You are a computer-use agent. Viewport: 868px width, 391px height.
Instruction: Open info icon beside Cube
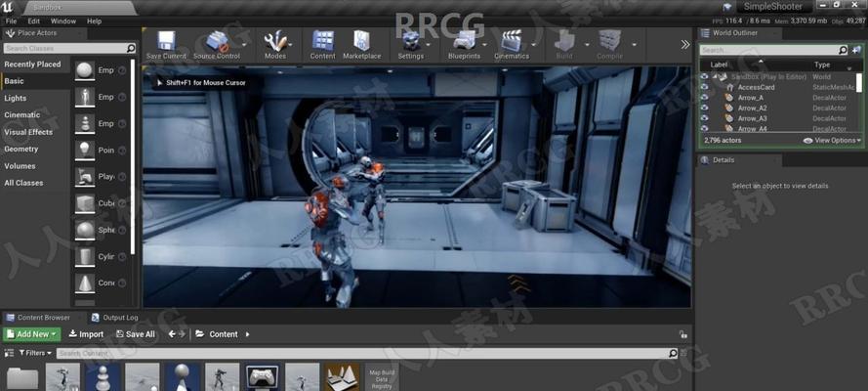122,203
